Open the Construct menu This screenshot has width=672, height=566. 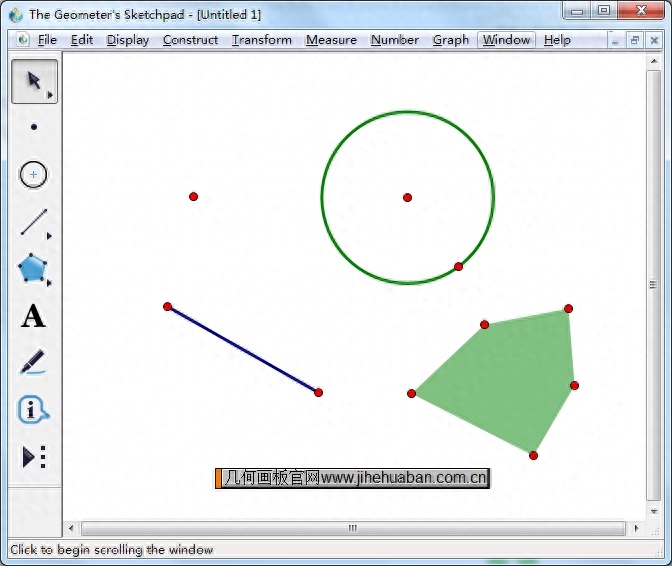tap(190, 40)
